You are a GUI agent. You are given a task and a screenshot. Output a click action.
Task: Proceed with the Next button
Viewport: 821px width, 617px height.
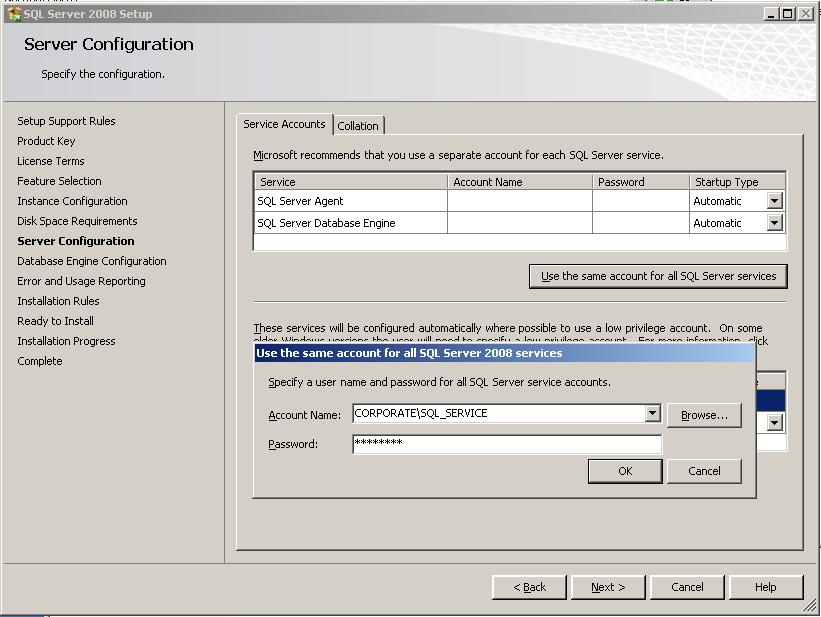coord(608,587)
